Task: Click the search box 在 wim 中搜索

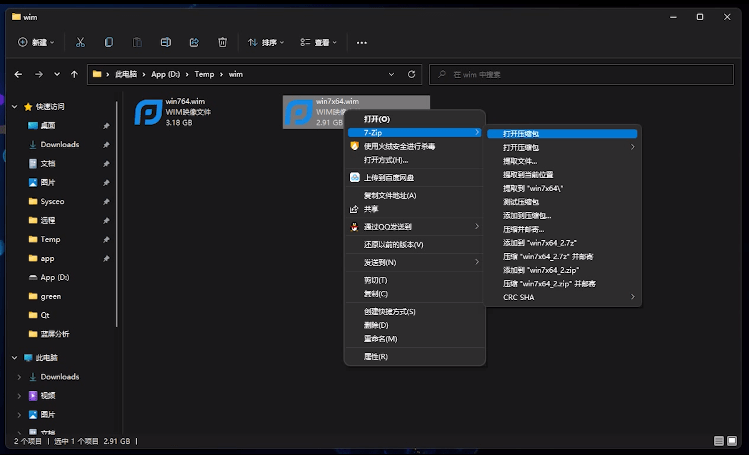Action: pos(581,74)
